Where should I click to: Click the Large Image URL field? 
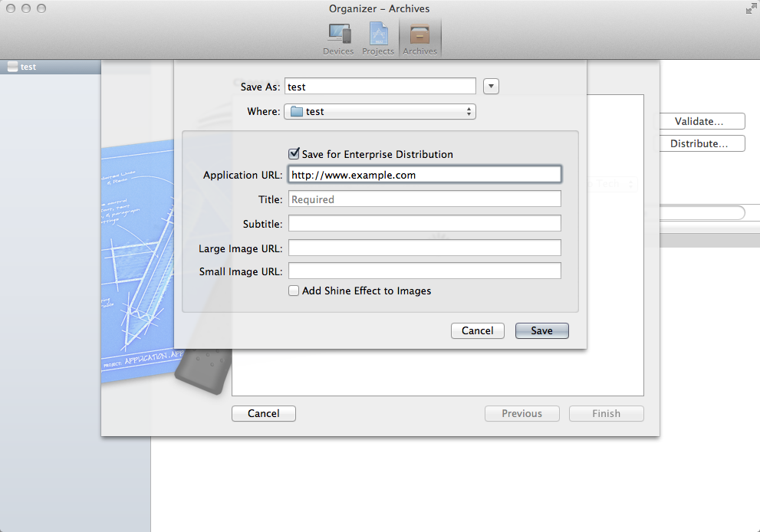[424, 248]
